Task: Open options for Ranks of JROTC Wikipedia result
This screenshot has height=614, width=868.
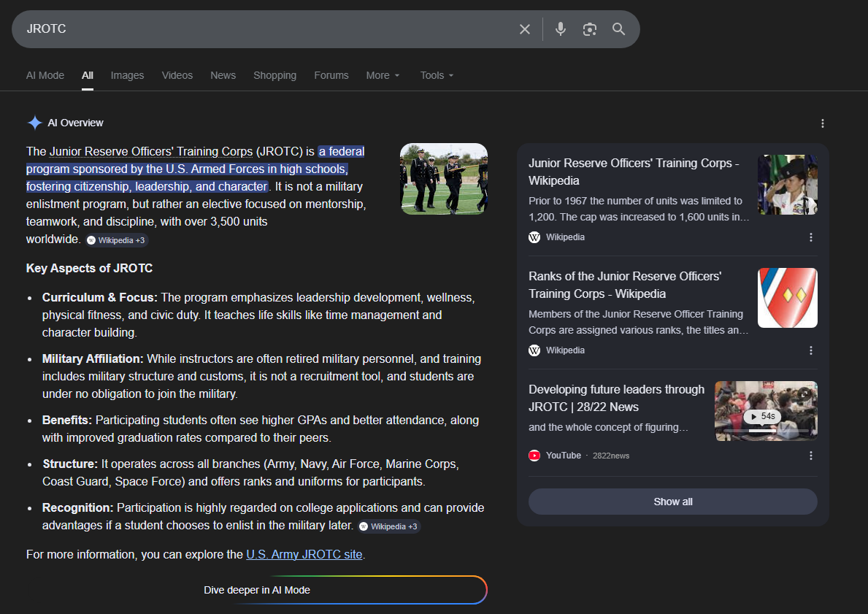Action: (x=810, y=350)
